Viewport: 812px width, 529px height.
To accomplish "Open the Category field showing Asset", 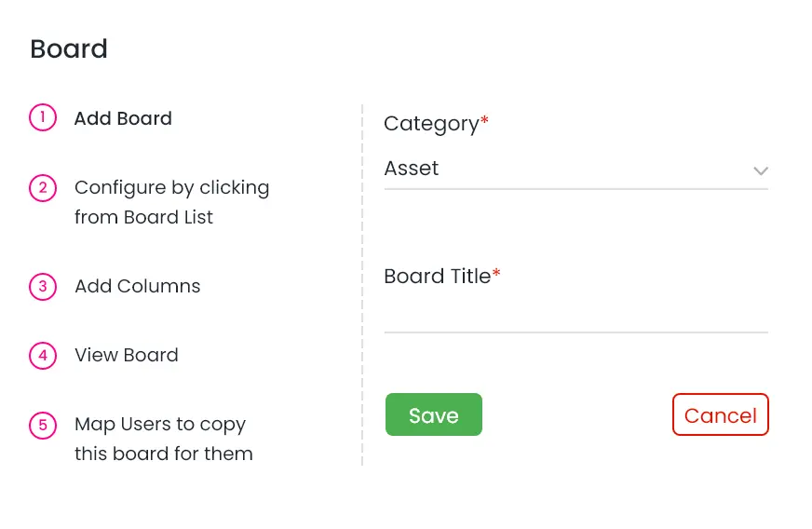I will point(559,169).
